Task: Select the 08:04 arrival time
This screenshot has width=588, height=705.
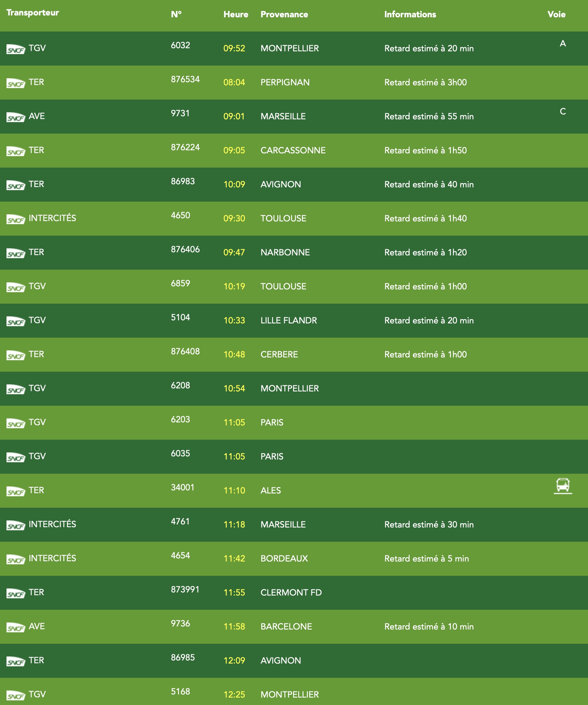Action: [x=234, y=82]
